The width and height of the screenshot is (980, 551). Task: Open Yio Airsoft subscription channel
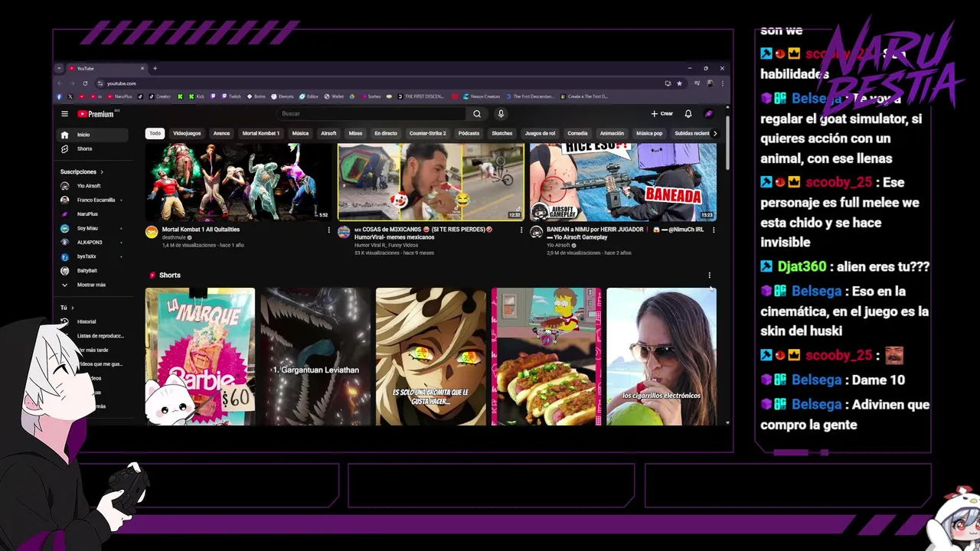[x=93, y=186]
